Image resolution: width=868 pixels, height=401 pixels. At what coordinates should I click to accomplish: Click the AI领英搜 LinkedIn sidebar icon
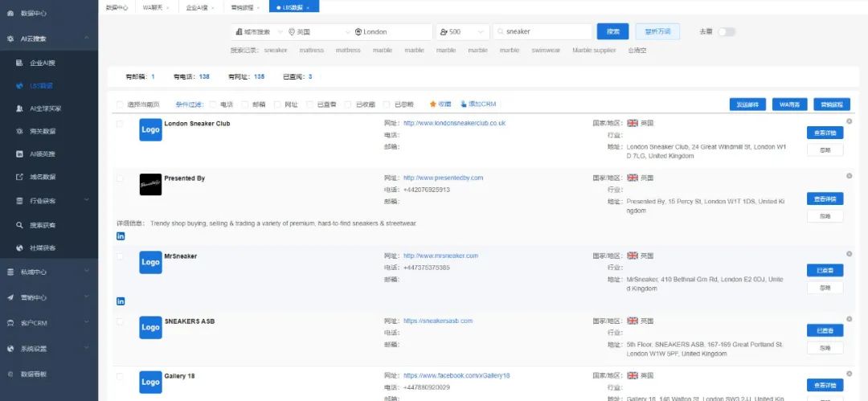point(20,154)
